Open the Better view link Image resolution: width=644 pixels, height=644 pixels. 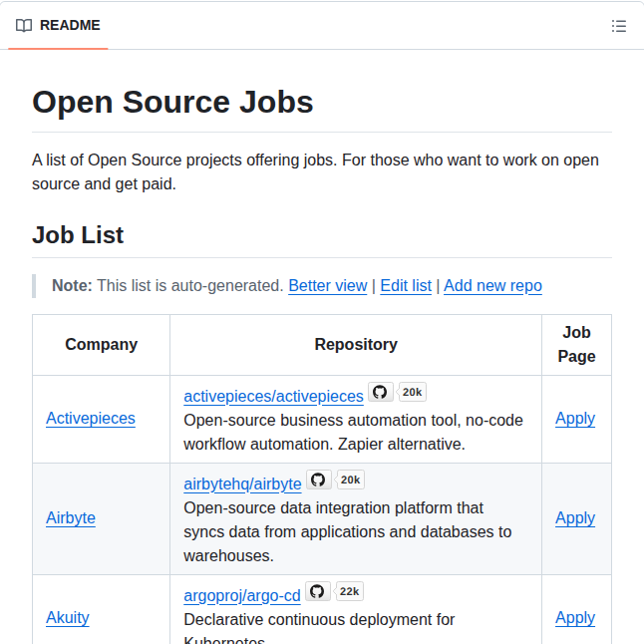pyautogui.click(x=327, y=285)
